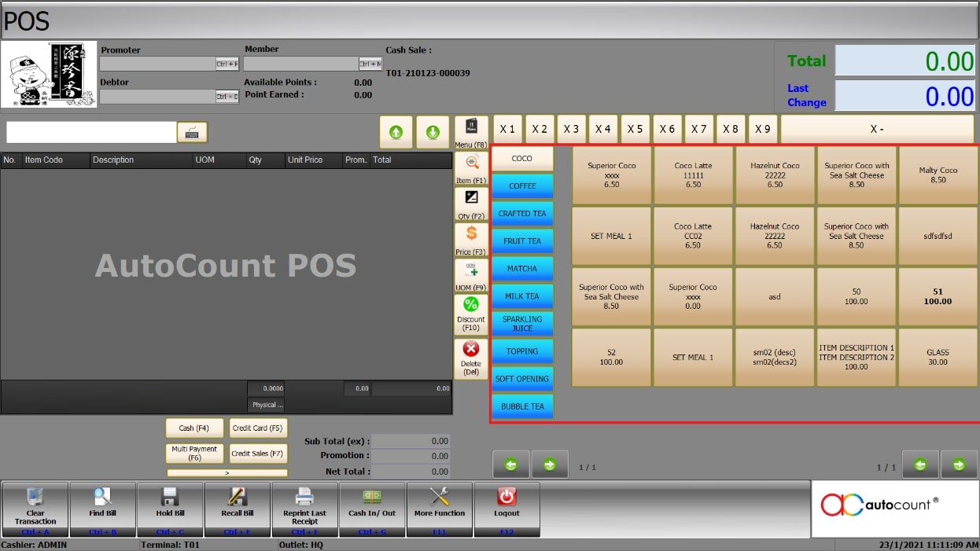980x551 pixels.
Task: Click the Clear Transaction trash icon
Action: tap(35, 497)
